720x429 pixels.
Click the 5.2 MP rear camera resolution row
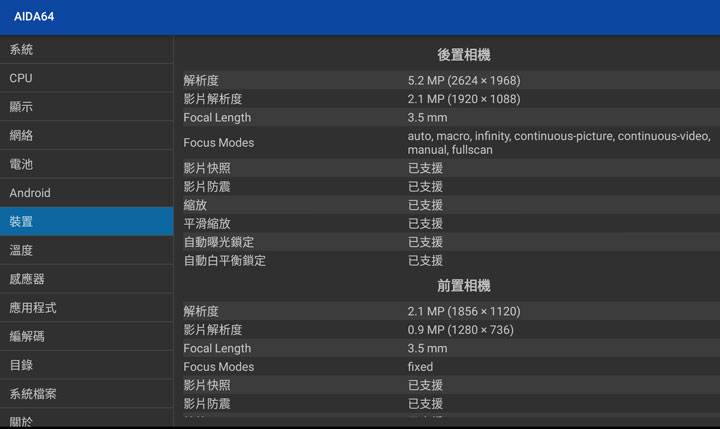pos(447,80)
